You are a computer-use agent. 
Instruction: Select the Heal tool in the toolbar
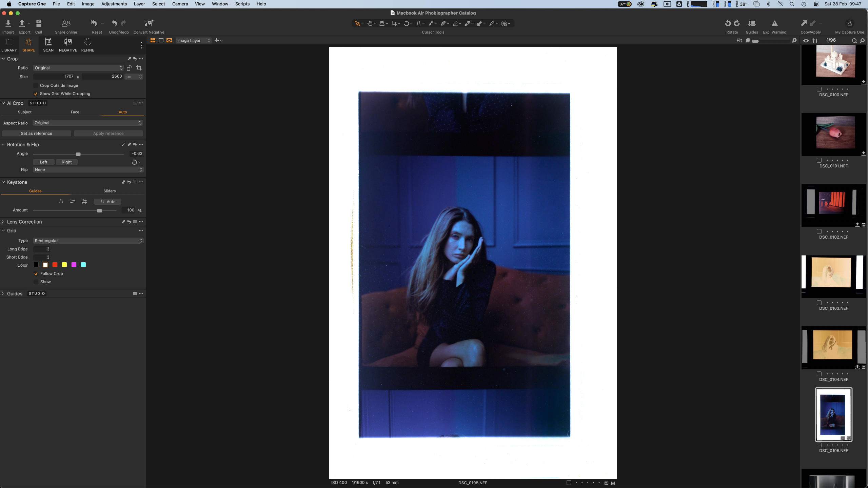click(x=443, y=23)
